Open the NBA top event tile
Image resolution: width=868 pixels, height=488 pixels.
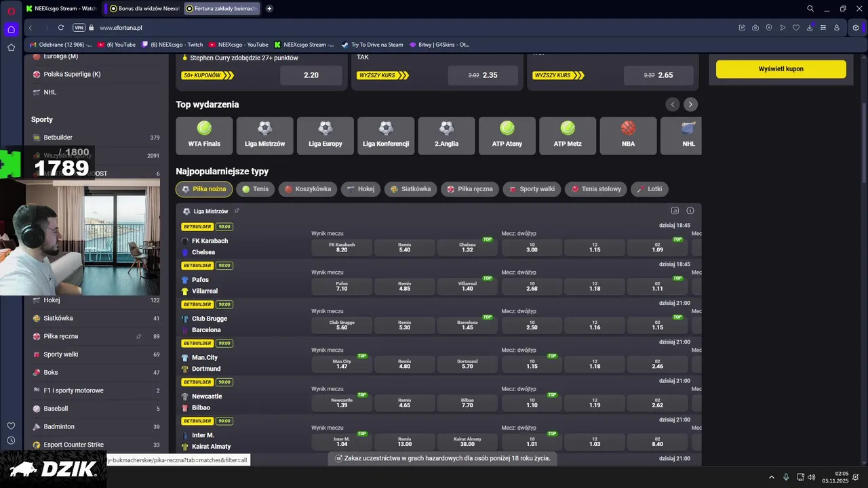tap(628, 136)
